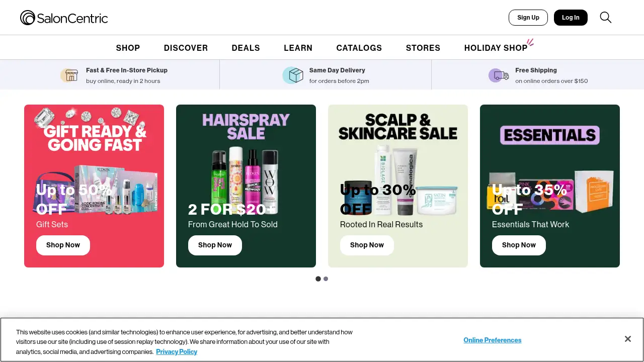Open the DISCOVER menu
The width and height of the screenshot is (644, 362).
coord(186,48)
